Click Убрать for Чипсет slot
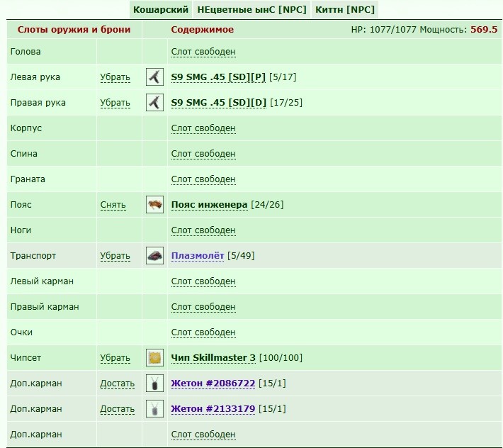This screenshot has height=448, width=503. [x=115, y=358]
